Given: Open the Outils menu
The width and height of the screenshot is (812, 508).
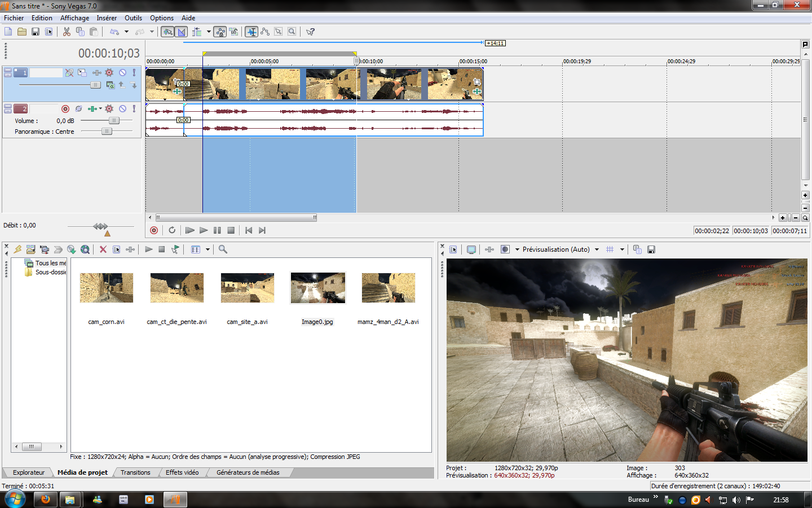Looking at the screenshot, I should click(x=134, y=18).
